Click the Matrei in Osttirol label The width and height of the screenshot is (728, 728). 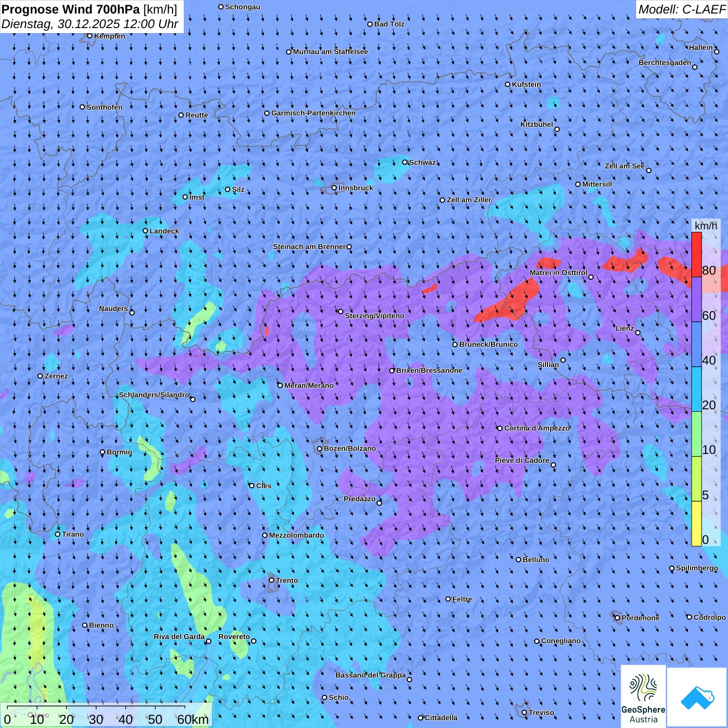(558, 272)
